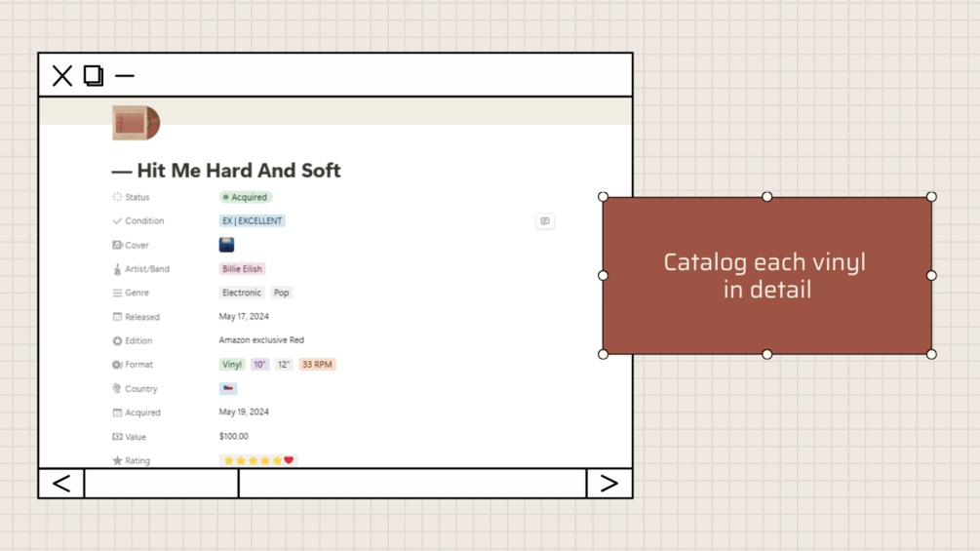This screenshot has width=980, height=551.
Task: Click the Genre property label
Action: (x=137, y=293)
